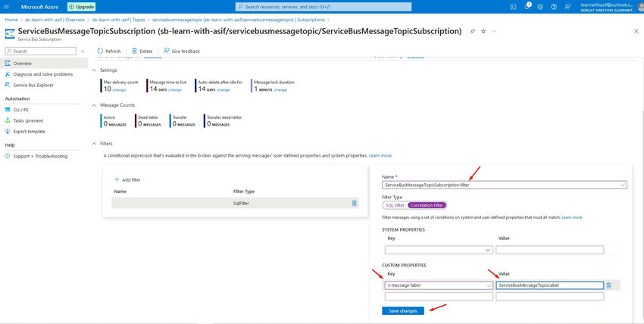Click the Refresh toolbar button

108,51
